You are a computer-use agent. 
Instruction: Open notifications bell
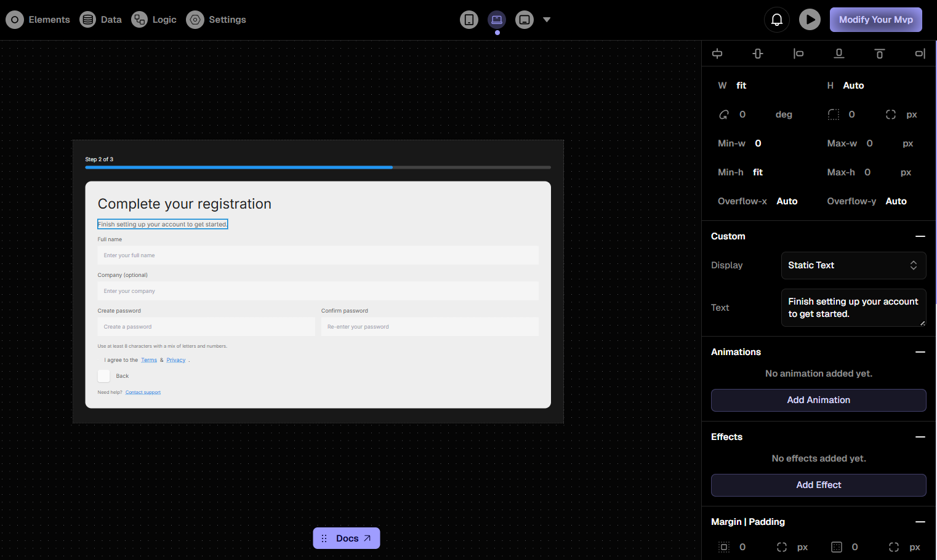[777, 20]
